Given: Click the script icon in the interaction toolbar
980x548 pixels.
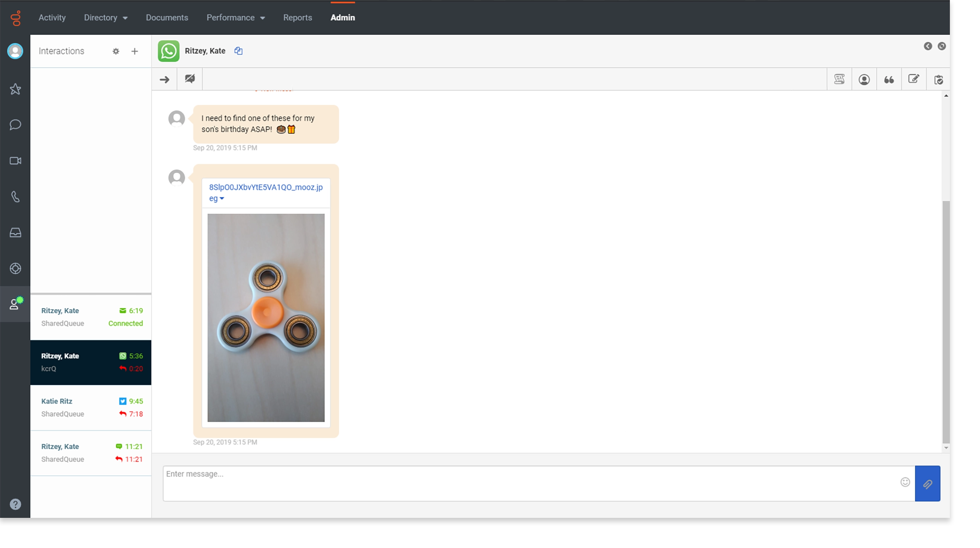Looking at the screenshot, I should [840, 79].
